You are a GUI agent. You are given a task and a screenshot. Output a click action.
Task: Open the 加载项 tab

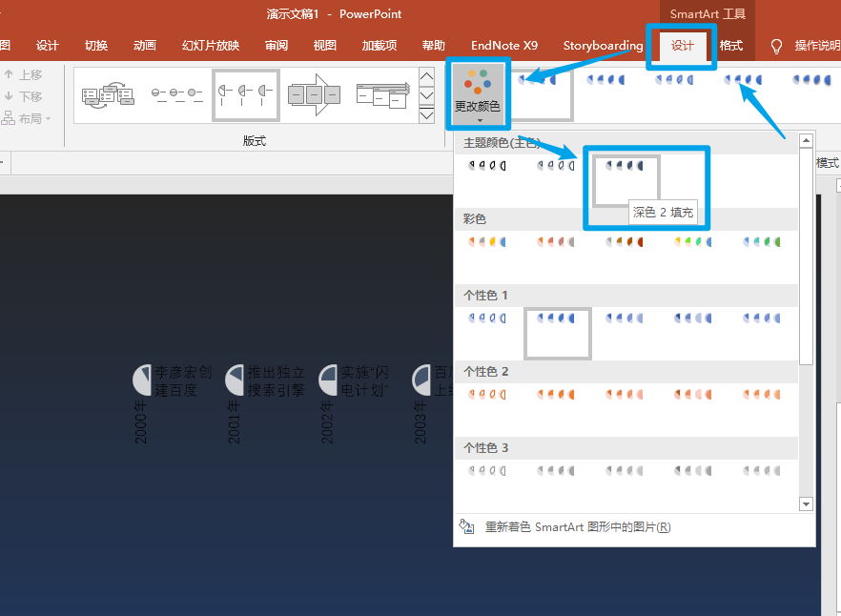point(379,46)
